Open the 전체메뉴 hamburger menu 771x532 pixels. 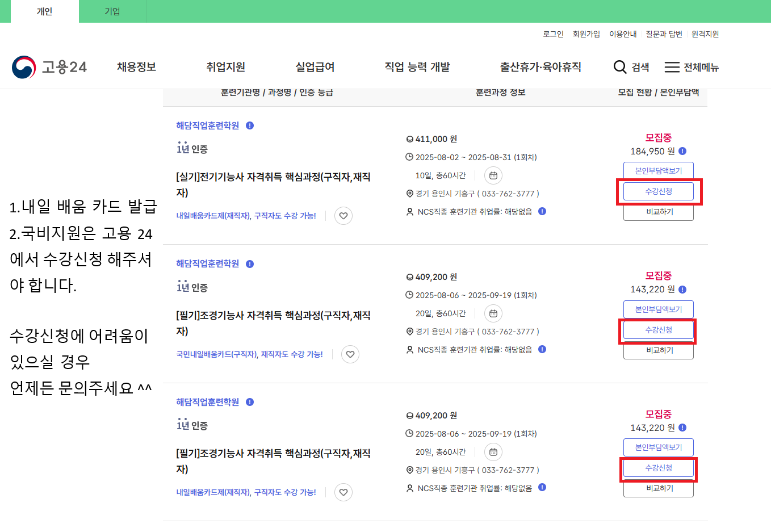click(x=692, y=67)
